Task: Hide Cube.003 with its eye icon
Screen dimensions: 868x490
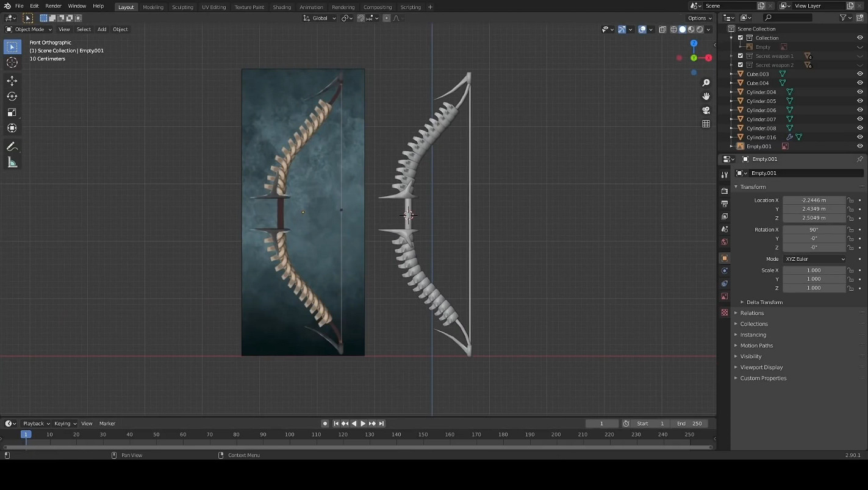Action: coord(859,74)
